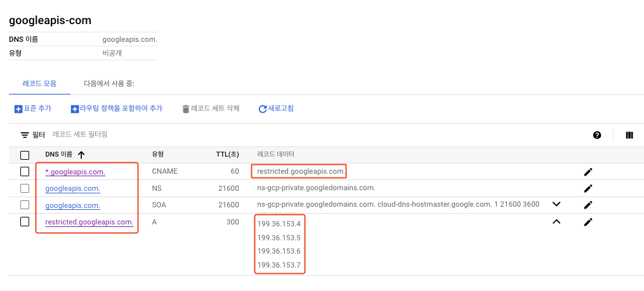Click the NS record data ns-gcp-private.googledomains.com.
Viewport: 644px width, 291px height.
[x=316, y=188]
